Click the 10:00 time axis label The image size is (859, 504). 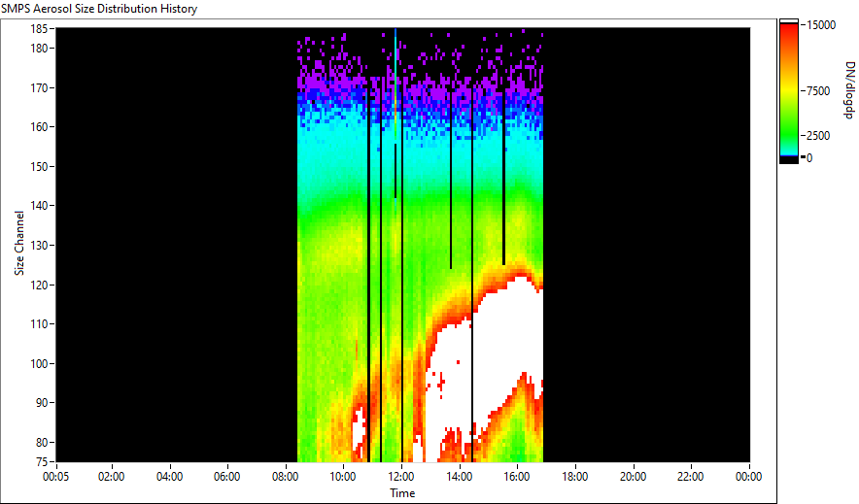tap(343, 477)
